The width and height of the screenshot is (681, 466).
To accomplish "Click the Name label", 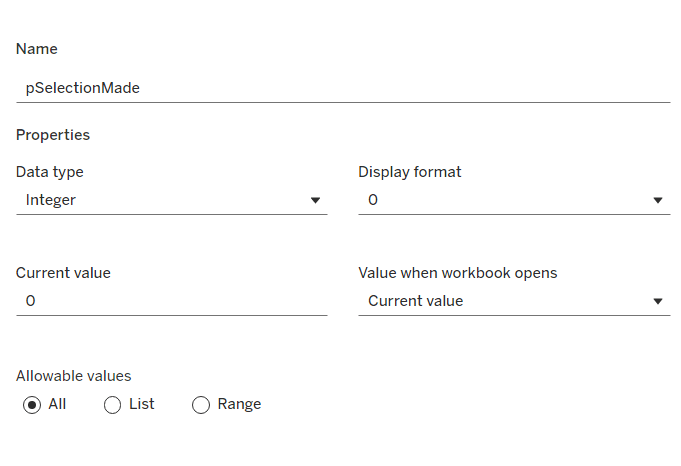I will coord(37,49).
